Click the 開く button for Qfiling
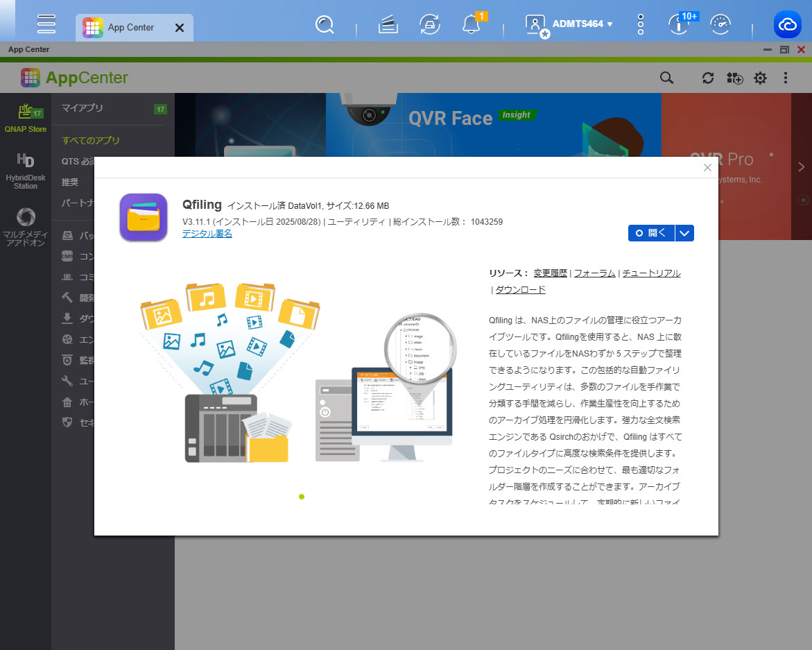This screenshot has height=650, width=812. pos(651,233)
